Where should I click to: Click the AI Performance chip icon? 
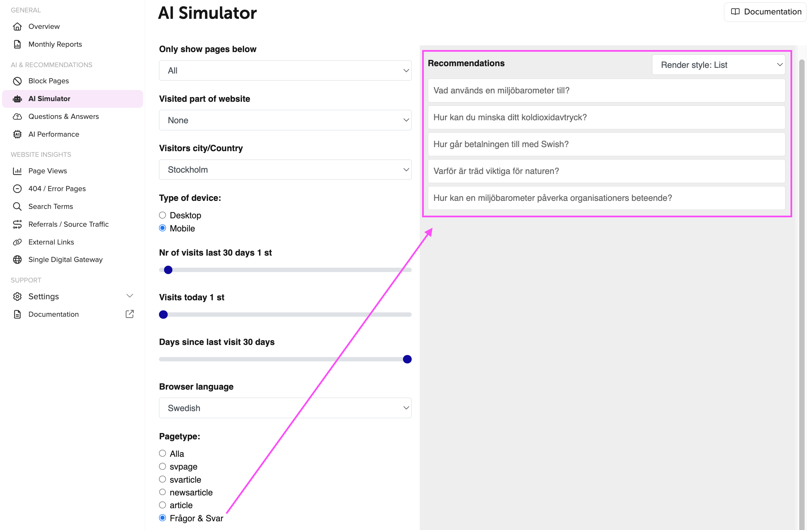point(17,134)
